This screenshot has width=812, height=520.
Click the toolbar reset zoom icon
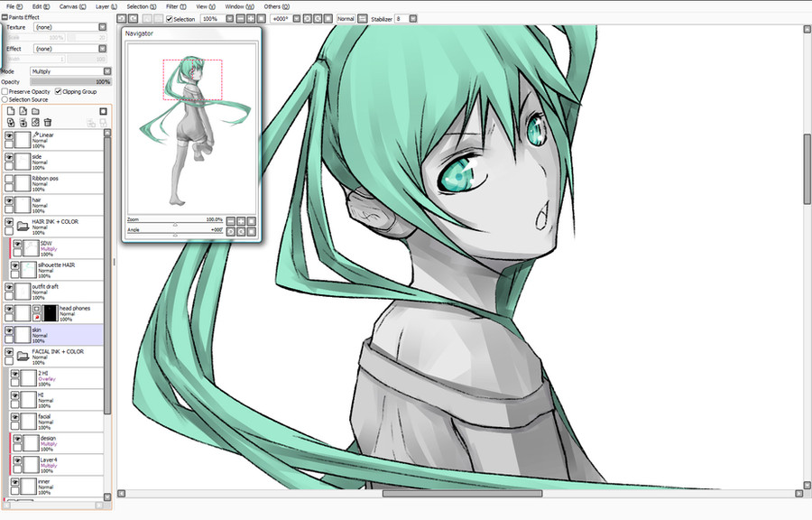coord(261,19)
